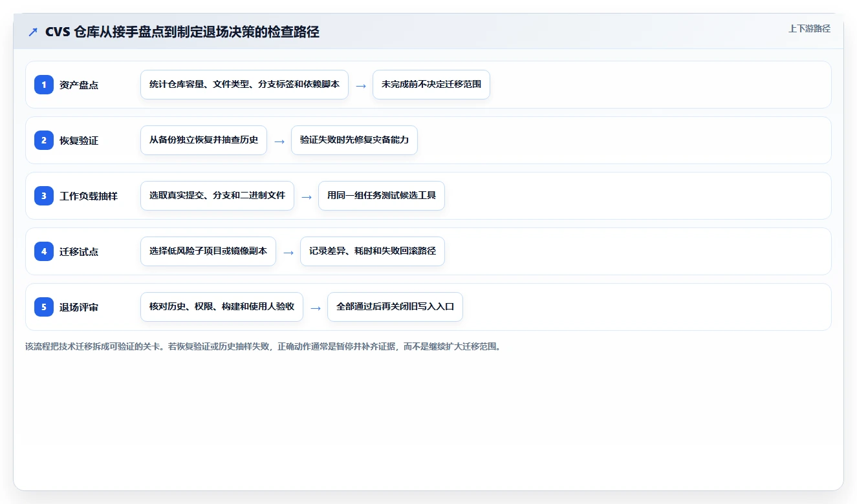Open the 核对历史、权限、构建和使用人验收 card
Viewport: 857px width, 504px height.
pyautogui.click(x=222, y=307)
